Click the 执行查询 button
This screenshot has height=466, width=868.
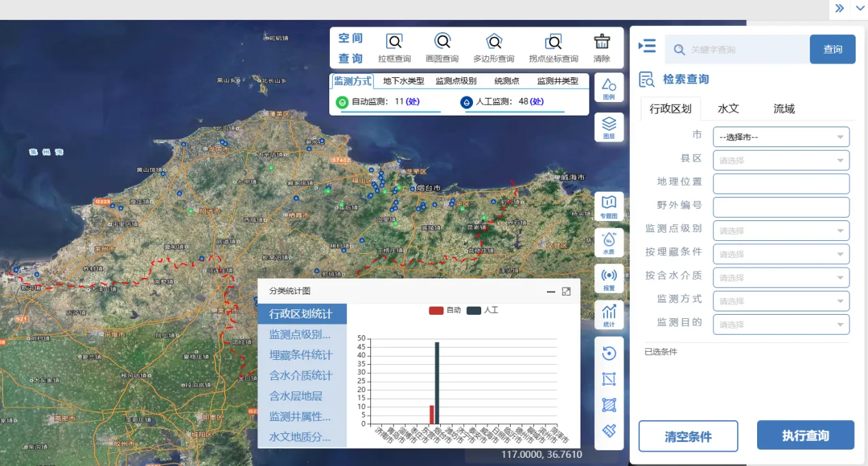805,436
